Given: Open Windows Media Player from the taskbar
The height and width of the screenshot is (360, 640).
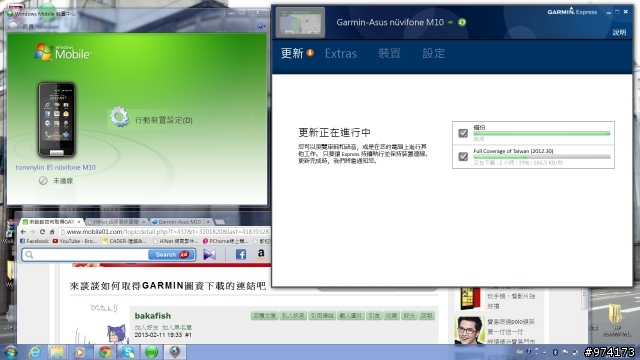Looking at the screenshot, I should pos(80,352).
